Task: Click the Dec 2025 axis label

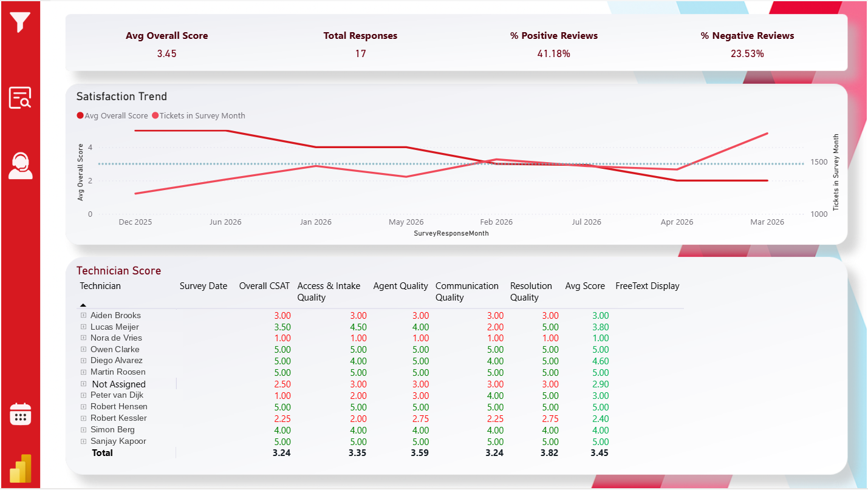Action: point(135,222)
